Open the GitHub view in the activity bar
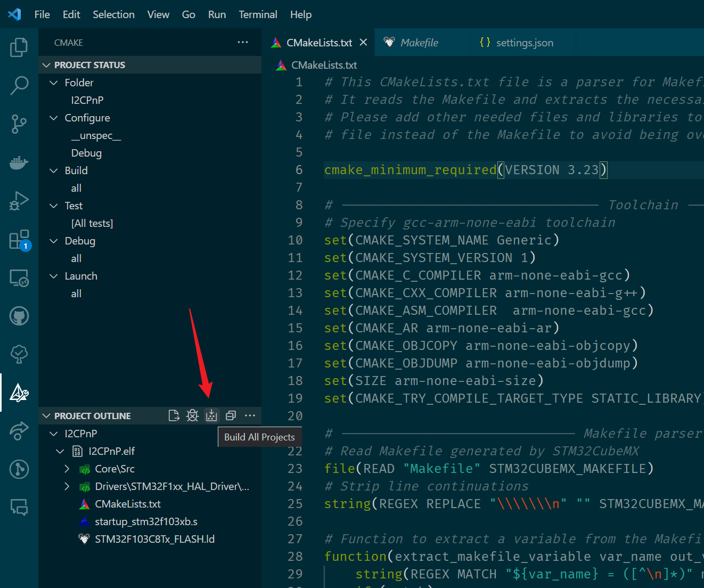The width and height of the screenshot is (704, 588). coord(19,315)
